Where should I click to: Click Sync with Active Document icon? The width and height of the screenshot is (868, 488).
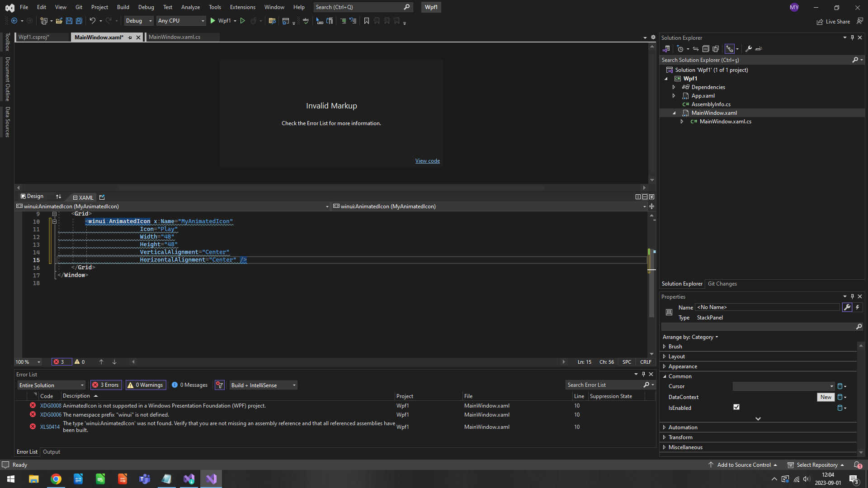coord(696,49)
